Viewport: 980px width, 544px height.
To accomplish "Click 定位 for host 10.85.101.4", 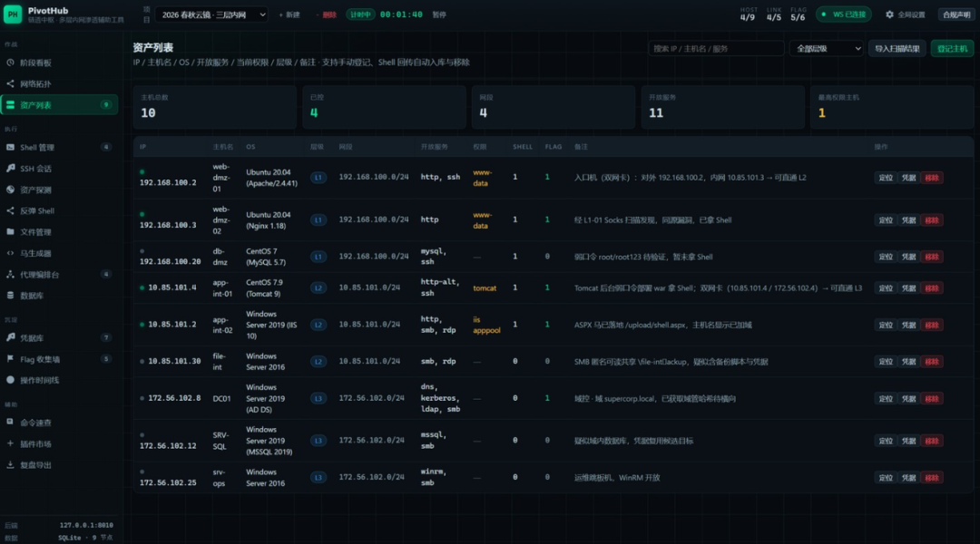I will 885,288.
